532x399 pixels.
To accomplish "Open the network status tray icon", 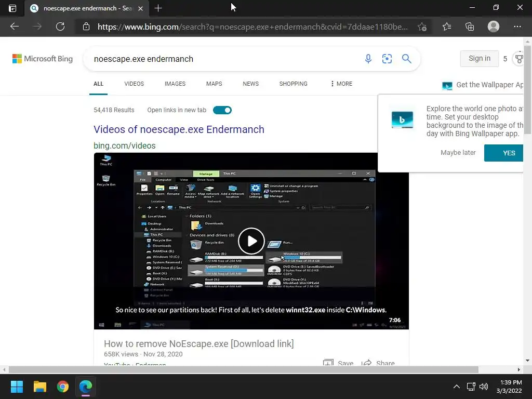I will click(471, 387).
